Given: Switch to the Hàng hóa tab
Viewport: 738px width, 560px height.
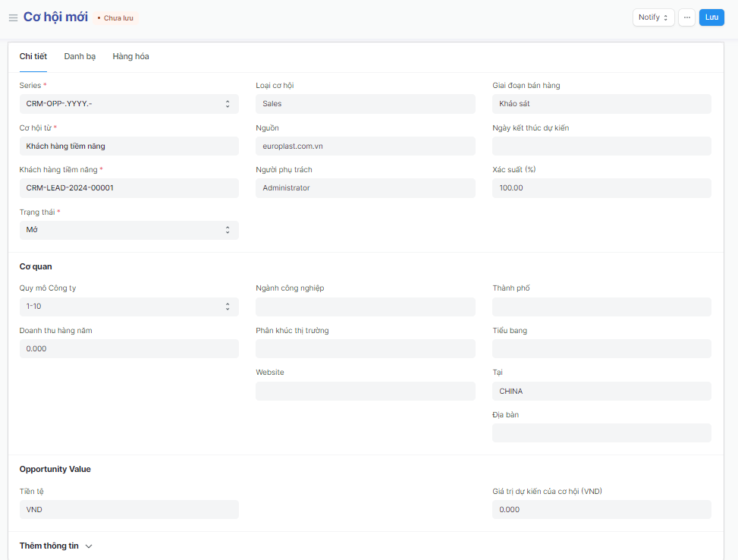Looking at the screenshot, I should click(130, 56).
